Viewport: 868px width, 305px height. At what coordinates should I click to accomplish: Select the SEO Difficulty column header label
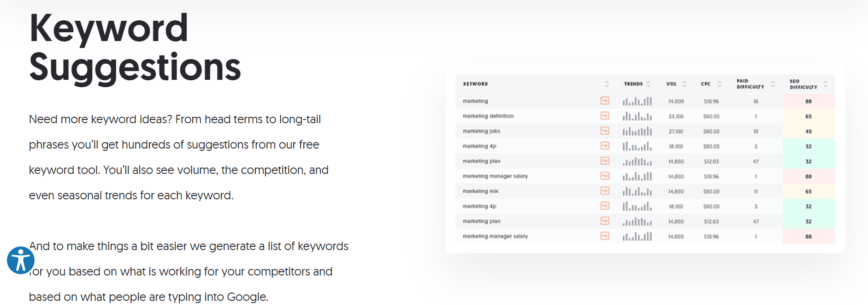803,84
